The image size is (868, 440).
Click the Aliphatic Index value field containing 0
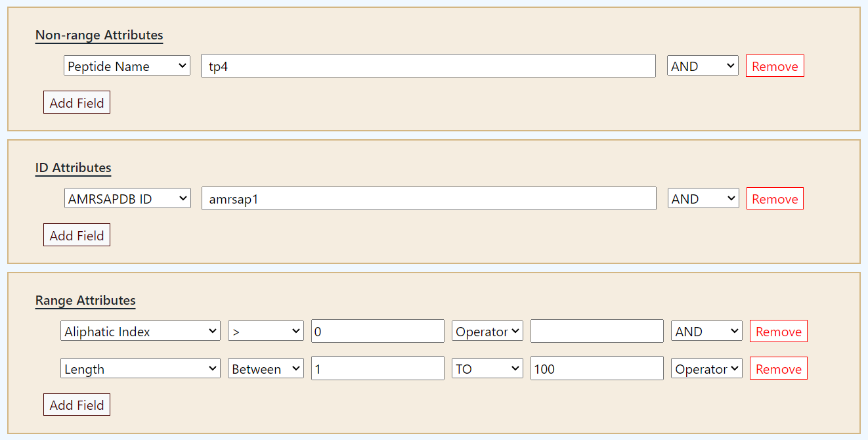tap(378, 331)
